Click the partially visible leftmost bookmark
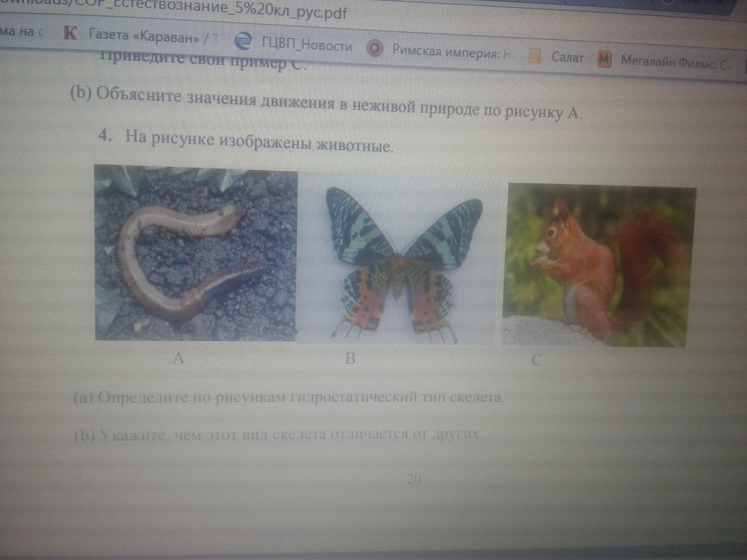Image resolution: width=747 pixels, height=560 pixels. pos(20,32)
